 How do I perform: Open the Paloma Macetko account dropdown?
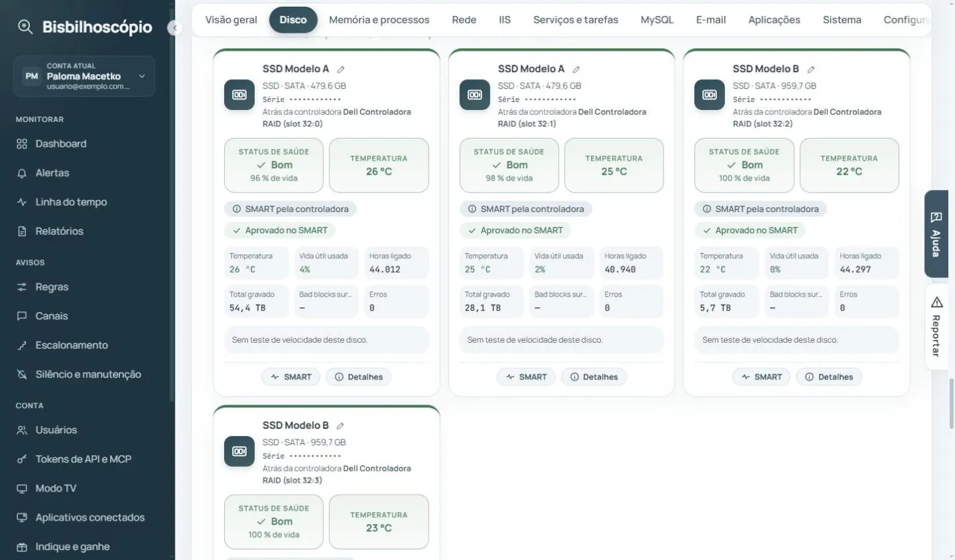point(84,76)
